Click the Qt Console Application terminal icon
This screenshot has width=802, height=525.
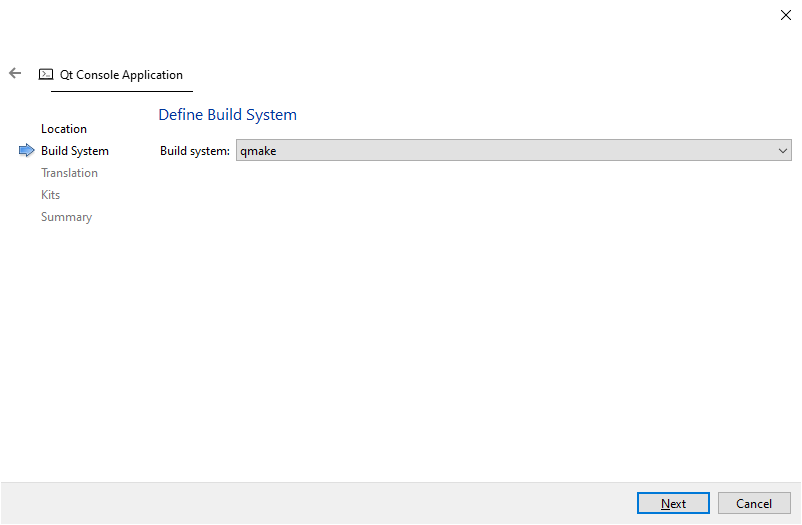pos(46,75)
